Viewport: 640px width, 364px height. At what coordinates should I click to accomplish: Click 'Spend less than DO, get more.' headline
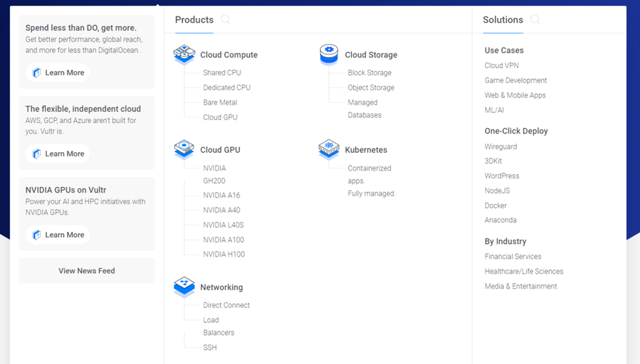coord(81,28)
